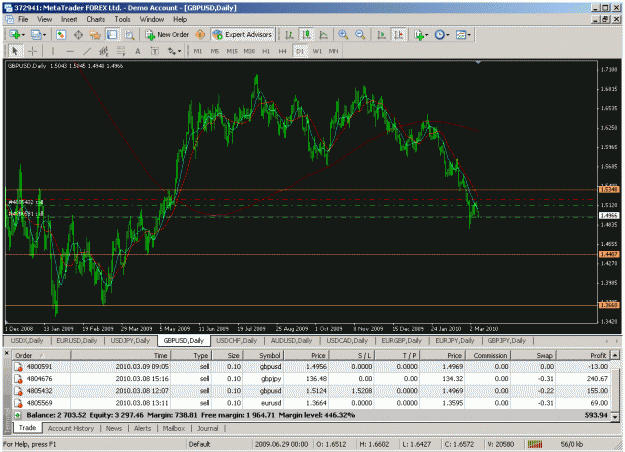Switch to MN monthly timeframe
The image size is (625, 452).
334,51
